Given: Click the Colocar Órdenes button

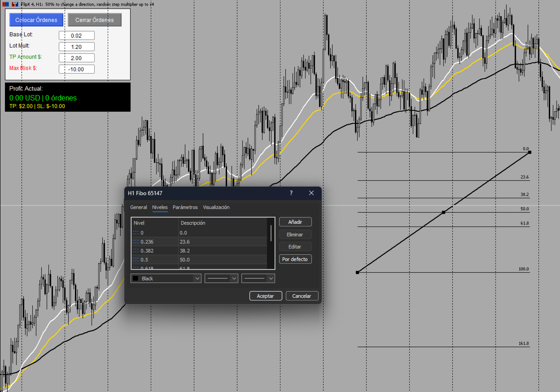Looking at the screenshot, I should pos(36,20).
